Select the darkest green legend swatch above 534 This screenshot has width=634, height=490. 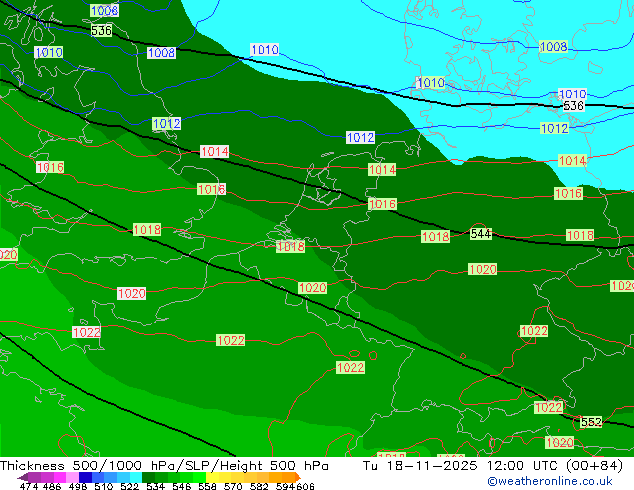[x=148, y=477]
